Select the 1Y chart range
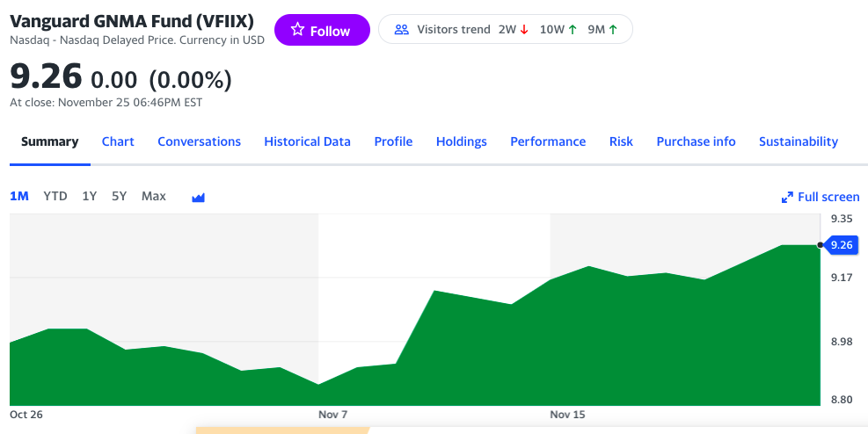 coord(89,196)
